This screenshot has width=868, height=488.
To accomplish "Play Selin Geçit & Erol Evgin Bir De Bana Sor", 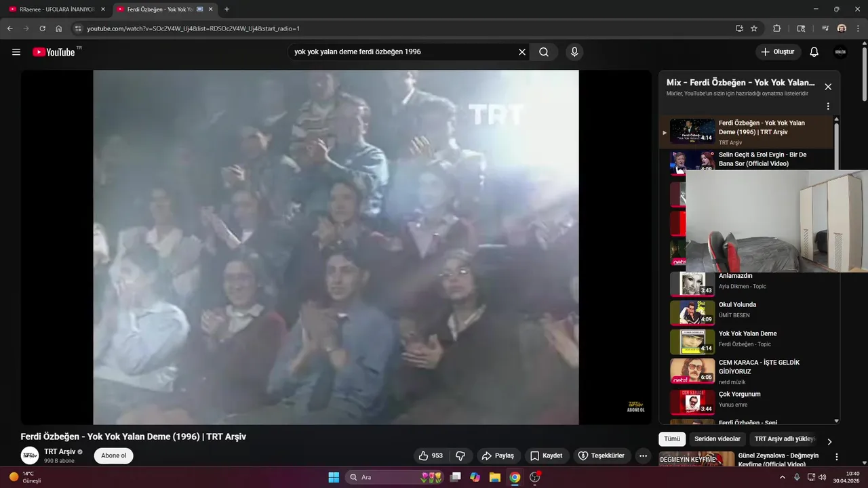I will pos(746,161).
